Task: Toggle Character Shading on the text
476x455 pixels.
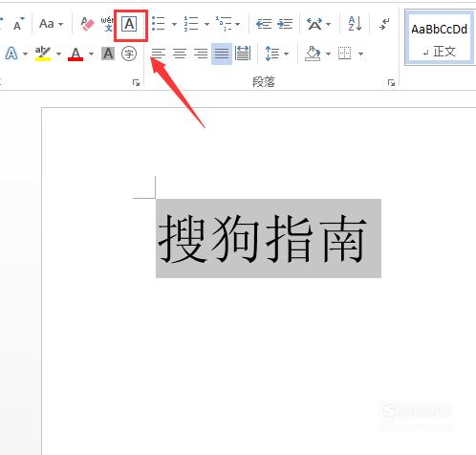Action: click(108, 54)
